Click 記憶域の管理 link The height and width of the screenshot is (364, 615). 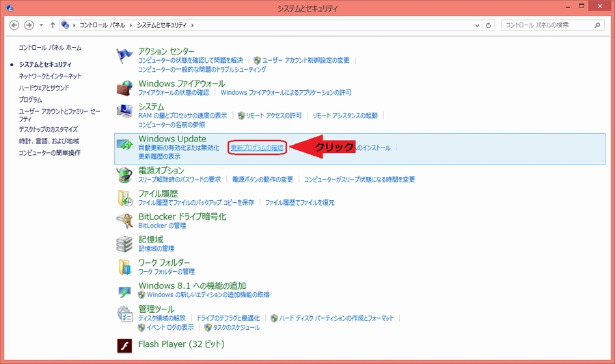point(156,249)
